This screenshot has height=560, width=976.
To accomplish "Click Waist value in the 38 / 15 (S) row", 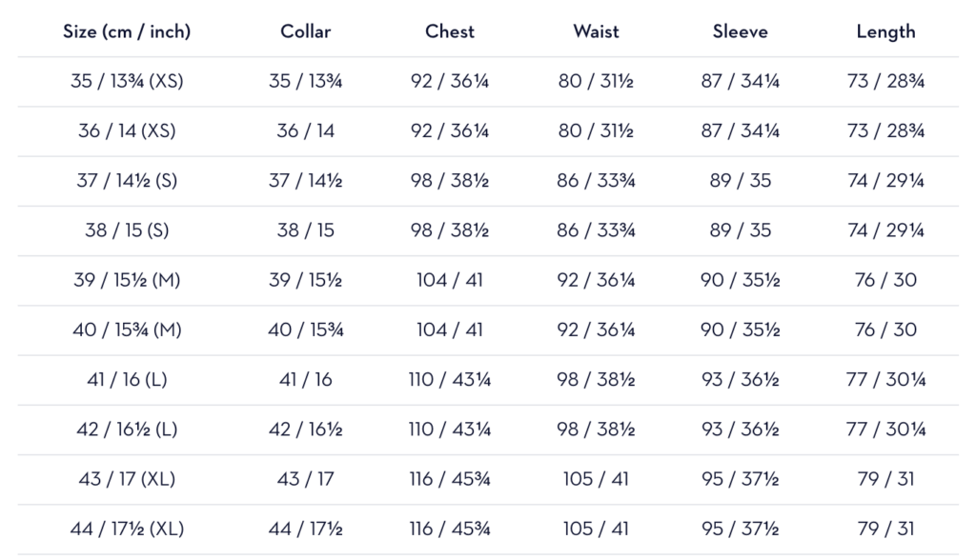I will click(596, 230).
